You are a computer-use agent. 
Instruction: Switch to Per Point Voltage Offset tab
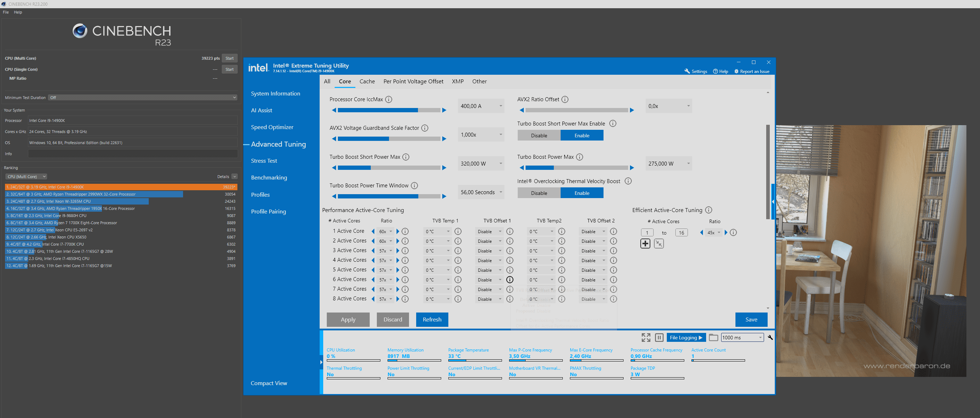tap(413, 82)
